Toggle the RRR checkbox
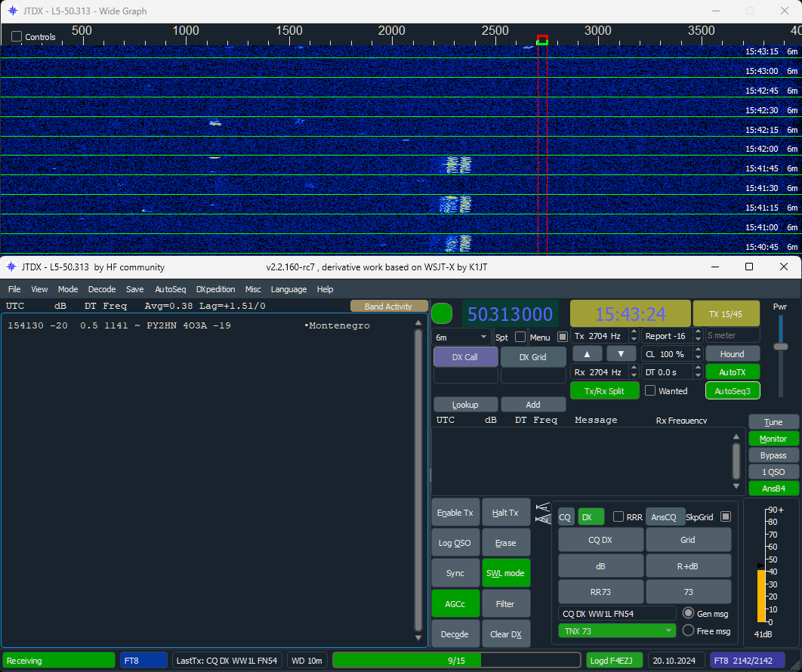Image resolution: width=802 pixels, height=672 pixels. [x=618, y=516]
